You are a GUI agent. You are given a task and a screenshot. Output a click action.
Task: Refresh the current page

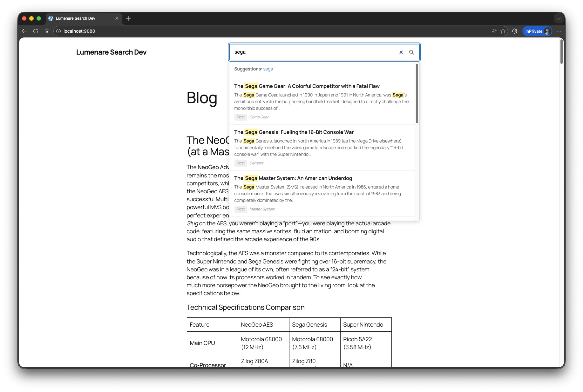point(36,31)
